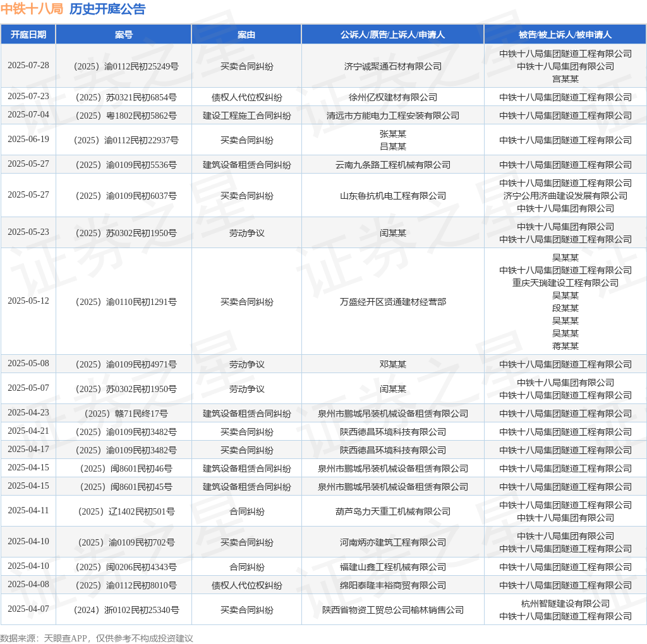Screen dimensions: 647x644
Task: Click plaintiff 济宁诚聚通石材有限公司
Action: click(x=392, y=66)
